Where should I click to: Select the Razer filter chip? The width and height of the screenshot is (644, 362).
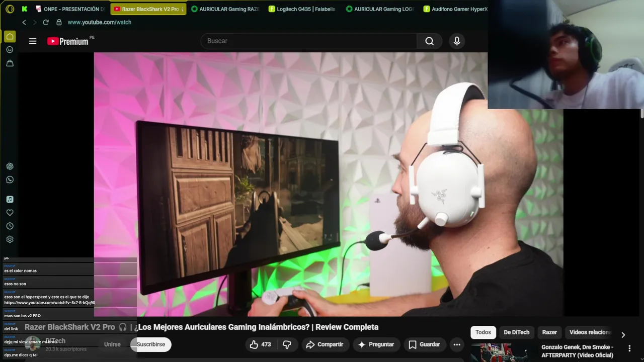[549, 332]
